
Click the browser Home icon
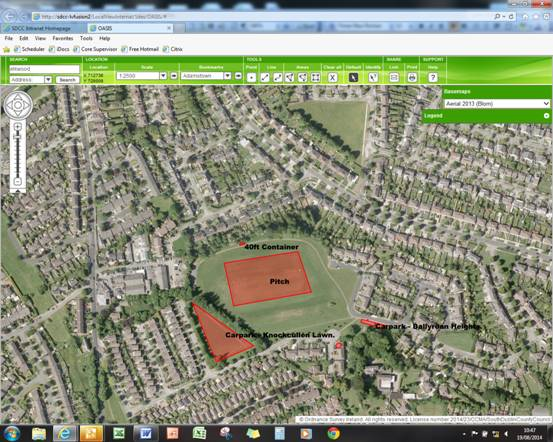pos(525,17)
